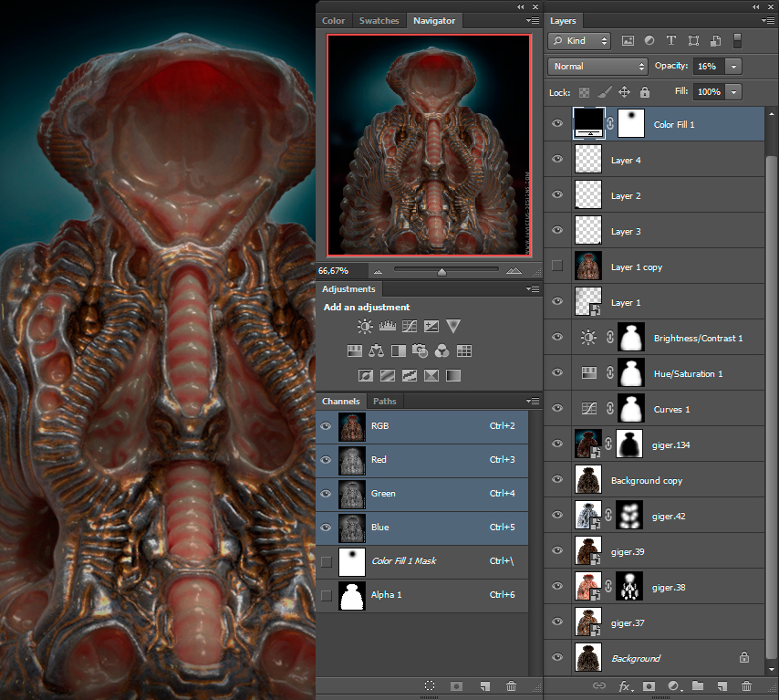Click the Navigator zoom percentage field
The width and height of the screenshot is (779, 700).
coord(342,270)
